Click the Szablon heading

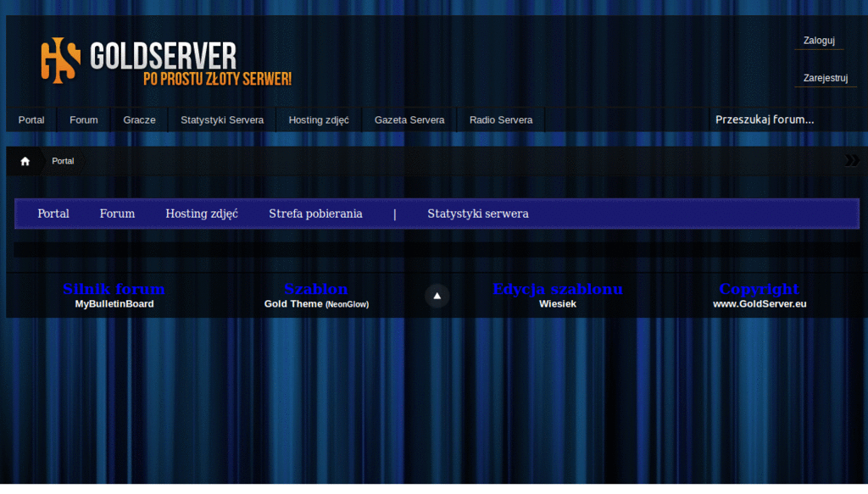point(315,289)
